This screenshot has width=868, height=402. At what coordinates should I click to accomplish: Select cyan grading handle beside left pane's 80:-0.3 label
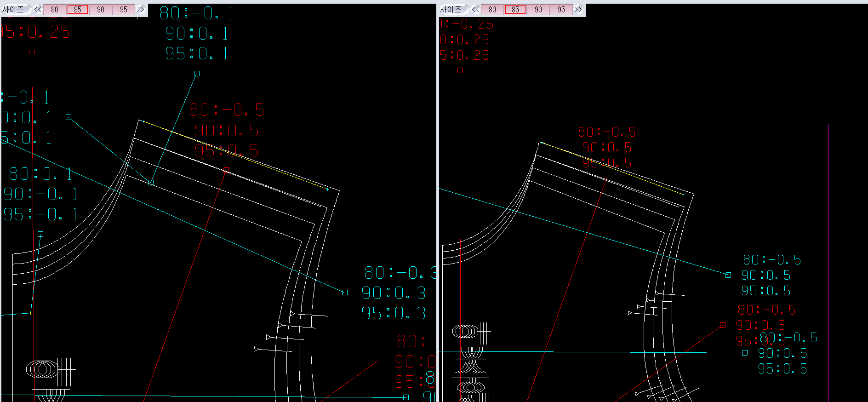345,293
